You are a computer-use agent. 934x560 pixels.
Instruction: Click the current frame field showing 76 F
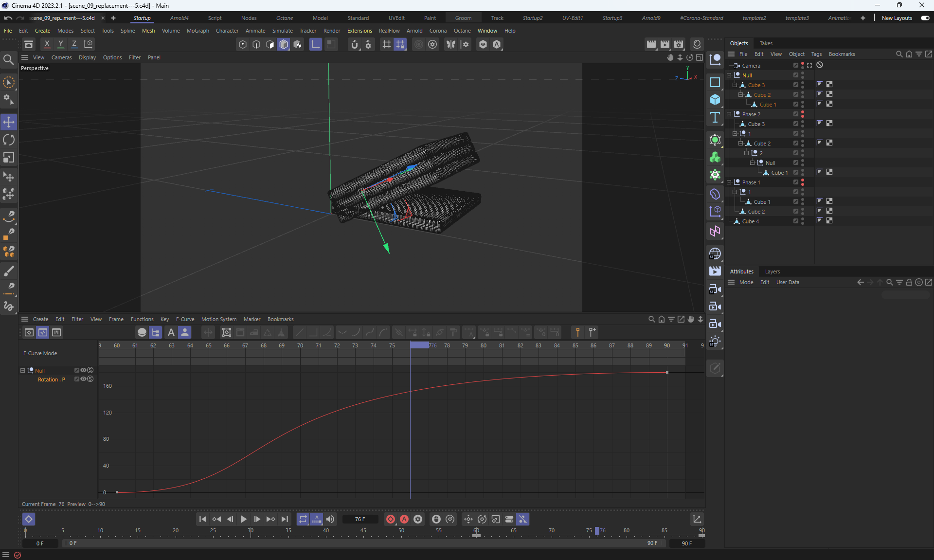pyautogui.click(x=360, y=519)
